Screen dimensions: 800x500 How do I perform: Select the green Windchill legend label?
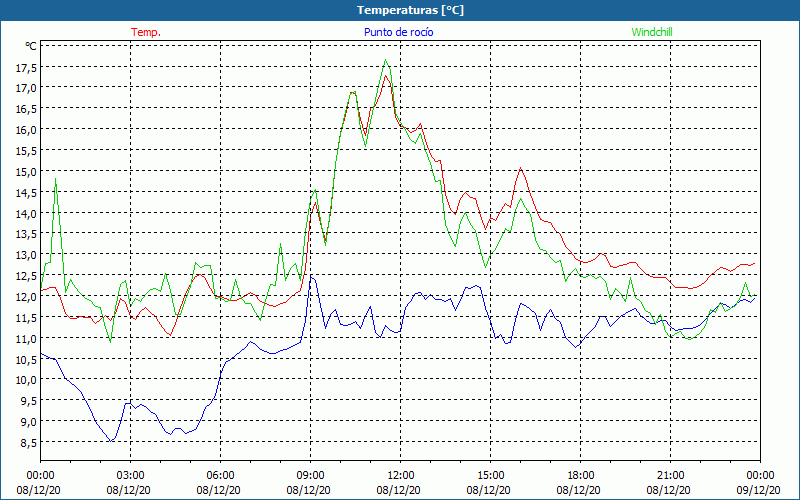[652, 32]
